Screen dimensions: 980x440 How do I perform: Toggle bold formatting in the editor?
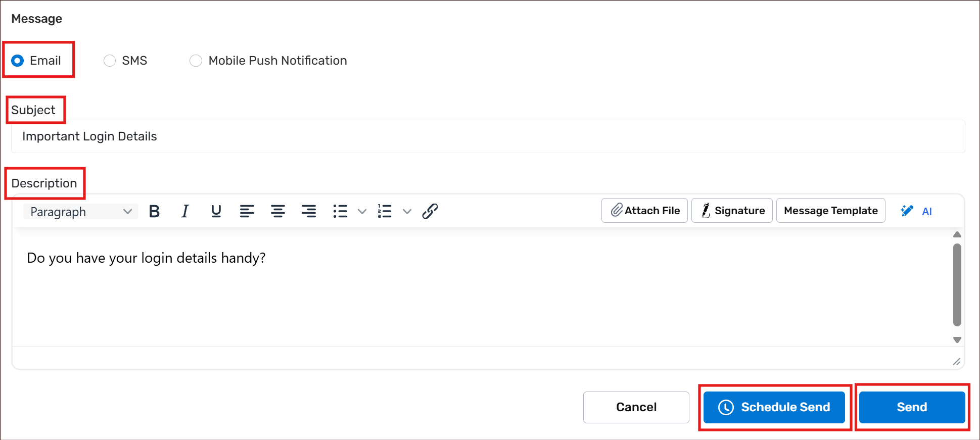click(x=155, y=211)
